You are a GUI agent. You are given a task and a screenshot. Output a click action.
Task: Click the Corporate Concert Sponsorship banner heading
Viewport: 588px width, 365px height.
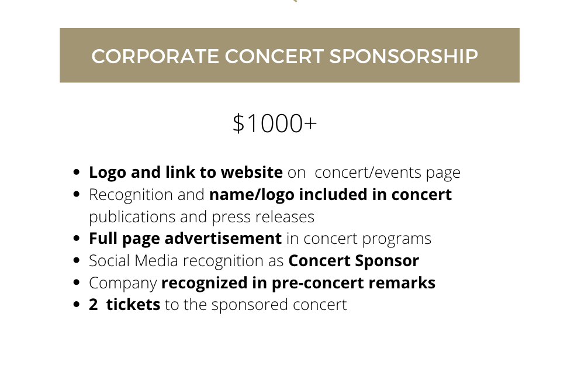click(285, 56)
